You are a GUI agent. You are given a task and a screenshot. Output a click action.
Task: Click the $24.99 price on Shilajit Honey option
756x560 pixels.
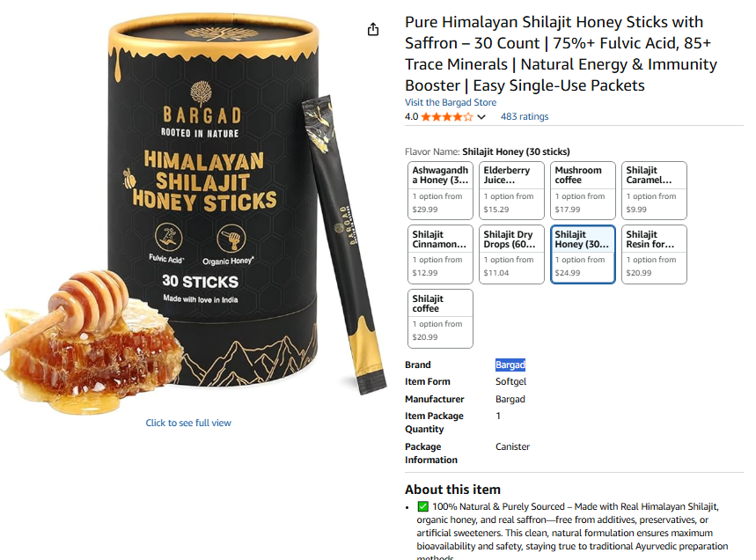(567, 273)
